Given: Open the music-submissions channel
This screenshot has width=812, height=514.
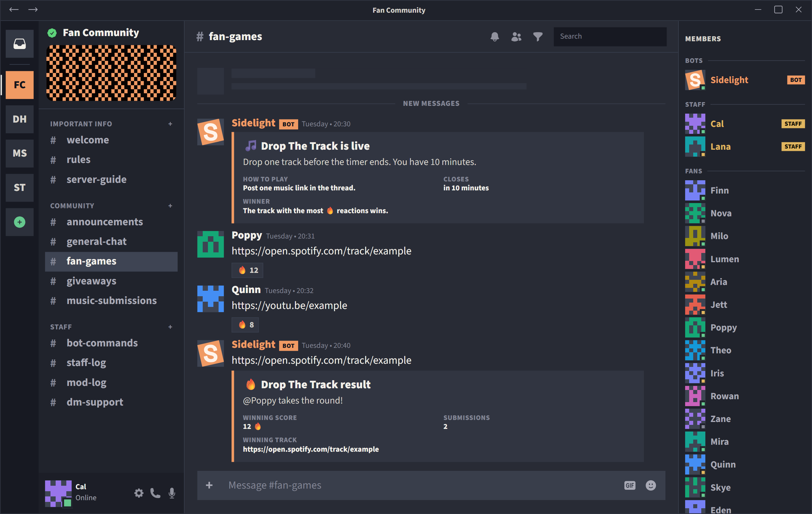Looking at the screenshot, I should pyautogui.click(x=111, y=301).
